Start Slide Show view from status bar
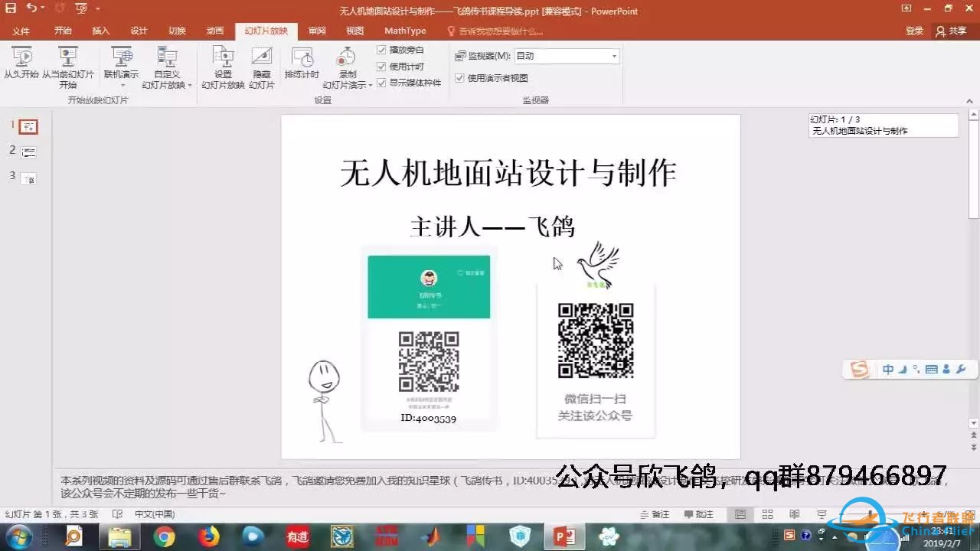Screen dimensions: 980x551 click(x=822, y=514)
